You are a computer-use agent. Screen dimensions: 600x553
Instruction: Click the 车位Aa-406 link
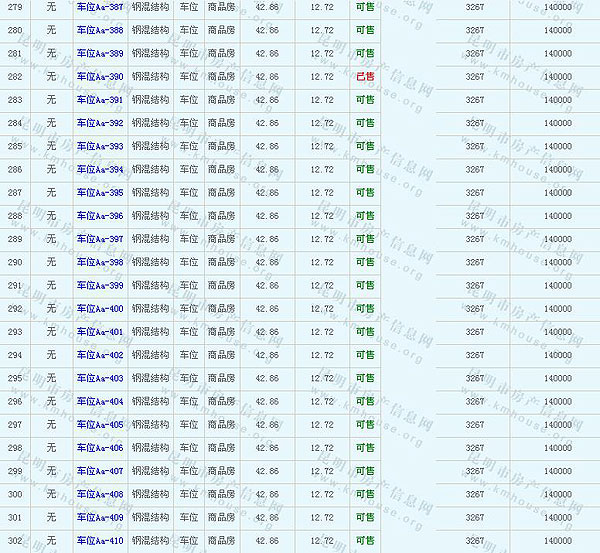coord(100,448)
